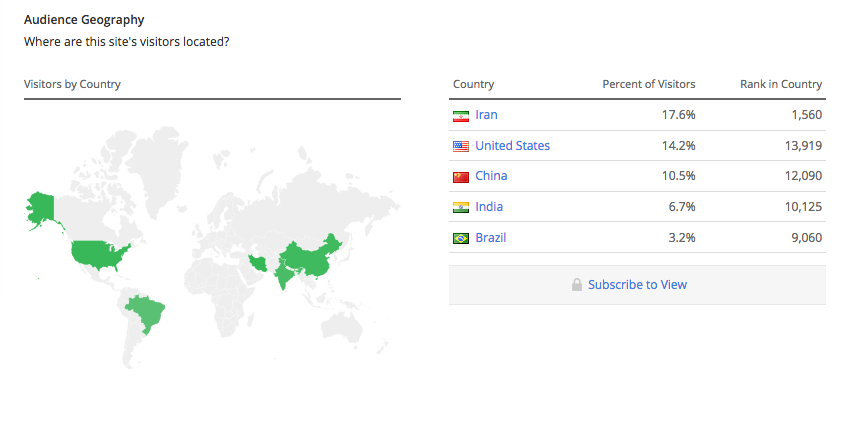Open the India country link
The image size is (842, 425).
point(489,207)
